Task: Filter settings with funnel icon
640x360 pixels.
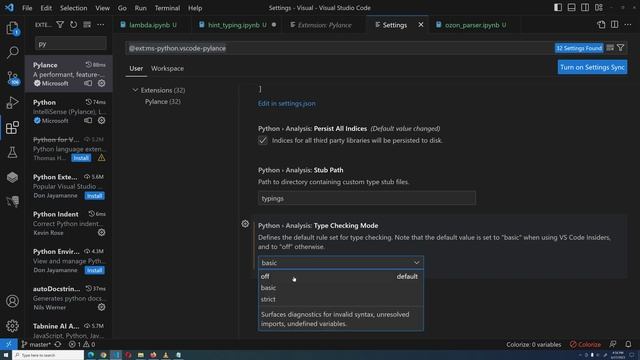Action: pyautogui.click(x=621, y=48)
